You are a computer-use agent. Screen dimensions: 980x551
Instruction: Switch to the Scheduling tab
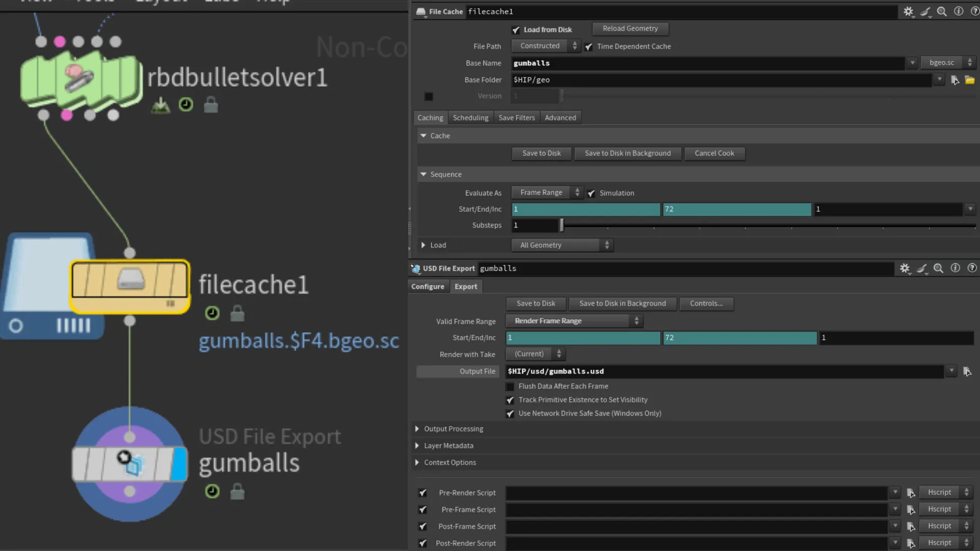coord(470,117)
